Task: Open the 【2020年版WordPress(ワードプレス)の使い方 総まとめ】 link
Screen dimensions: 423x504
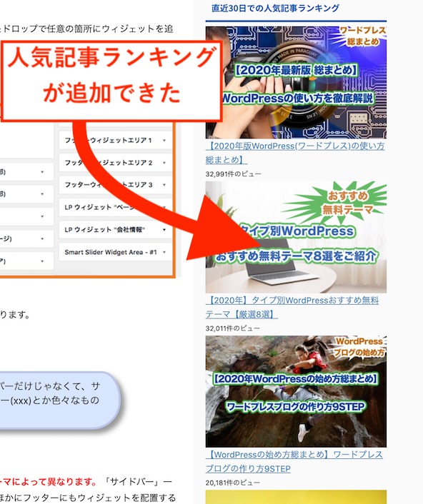Action: pyautogui.click(x=295, y=153)
